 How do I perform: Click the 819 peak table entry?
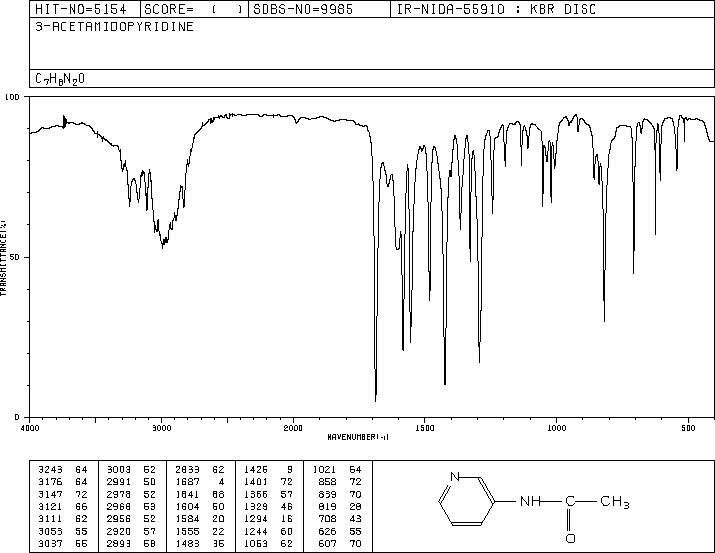(x=340, y=506)
